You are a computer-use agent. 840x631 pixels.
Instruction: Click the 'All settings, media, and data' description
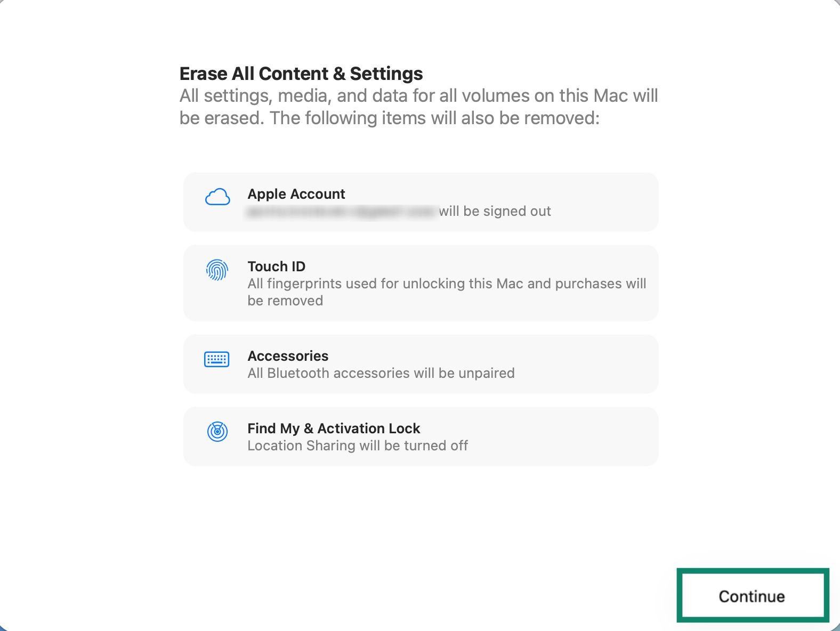pyautogui.click(x=419, y=107)
